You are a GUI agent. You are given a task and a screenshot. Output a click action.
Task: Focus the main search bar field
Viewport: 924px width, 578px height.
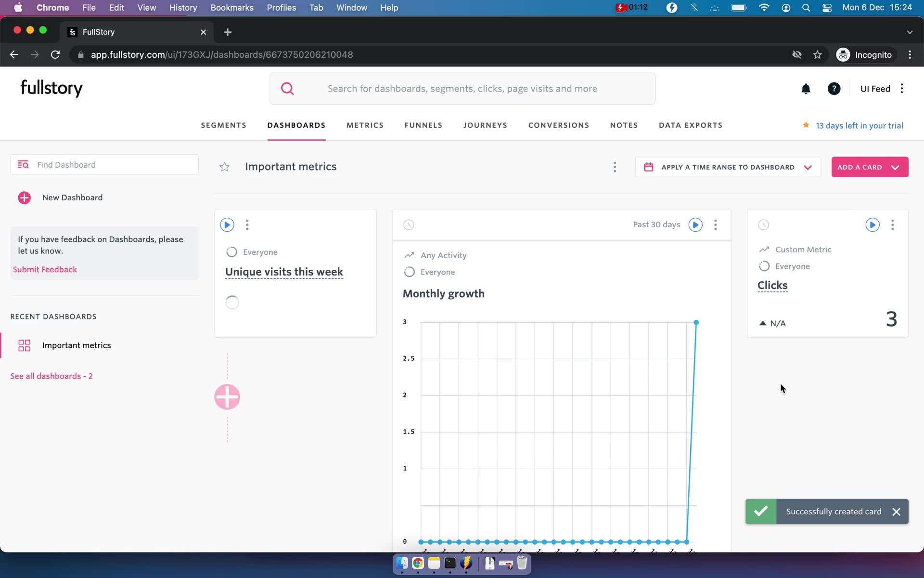click(x=462, y=89)
